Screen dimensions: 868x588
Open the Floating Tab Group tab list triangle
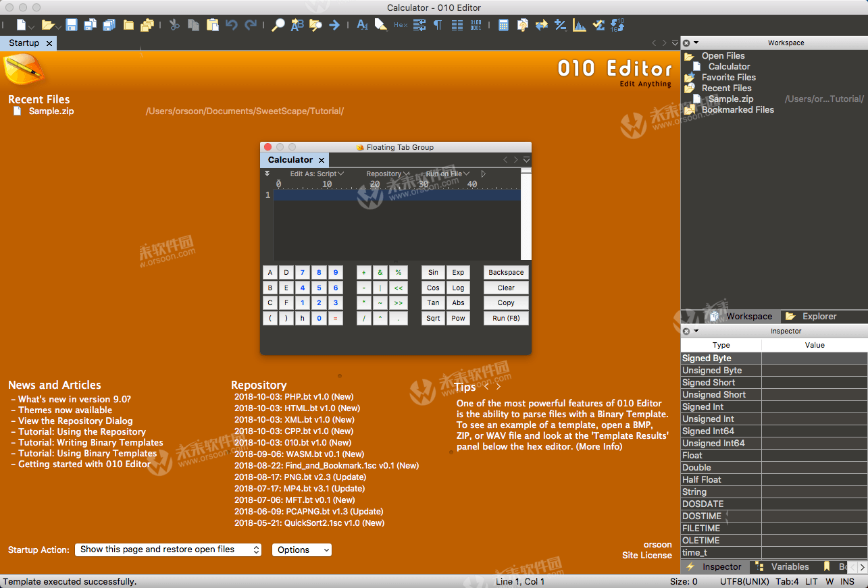(526, 160)
